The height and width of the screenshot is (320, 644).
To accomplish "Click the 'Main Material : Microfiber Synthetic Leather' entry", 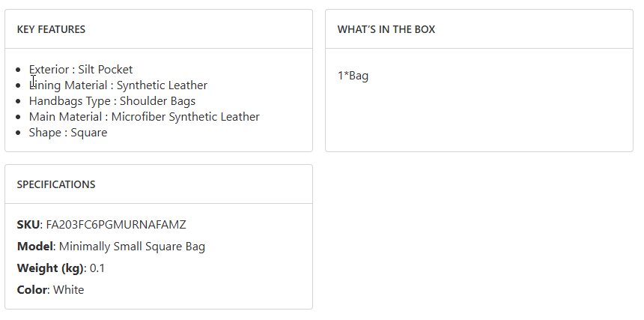I will tap(145, 117).
